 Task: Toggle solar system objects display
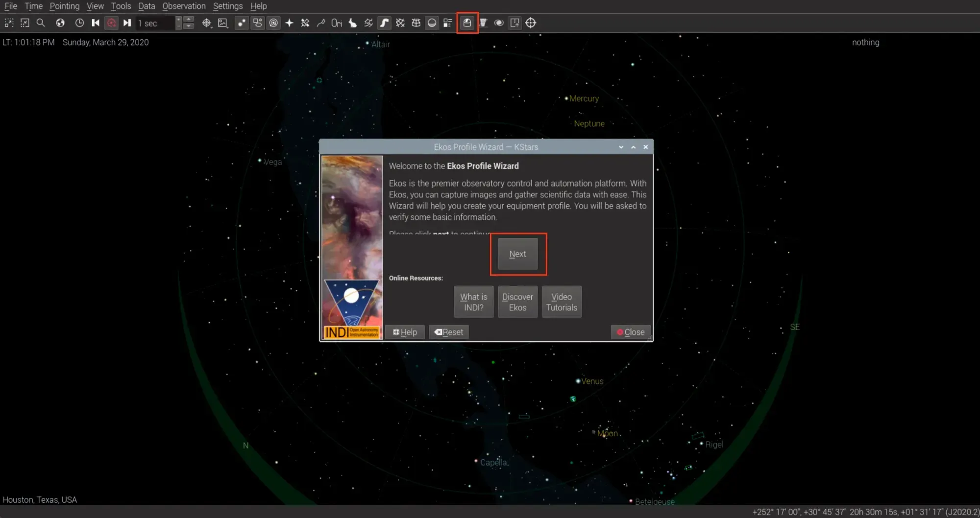(273, 23)
